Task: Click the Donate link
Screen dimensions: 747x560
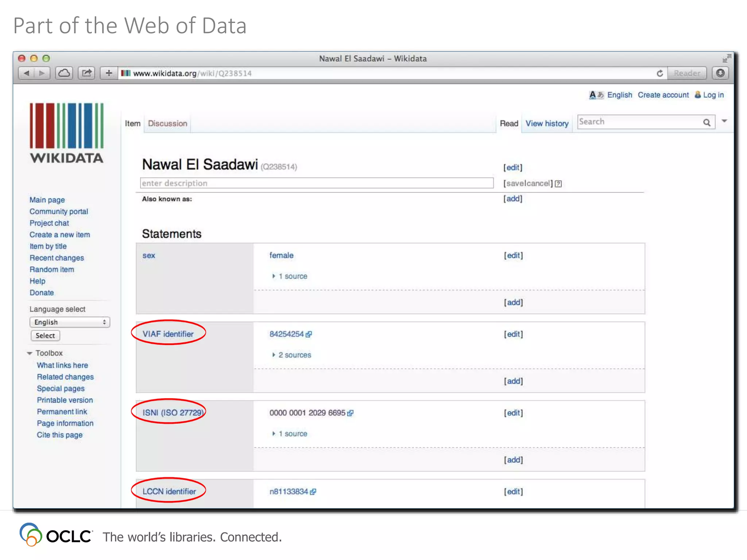Action: point(42,293)
